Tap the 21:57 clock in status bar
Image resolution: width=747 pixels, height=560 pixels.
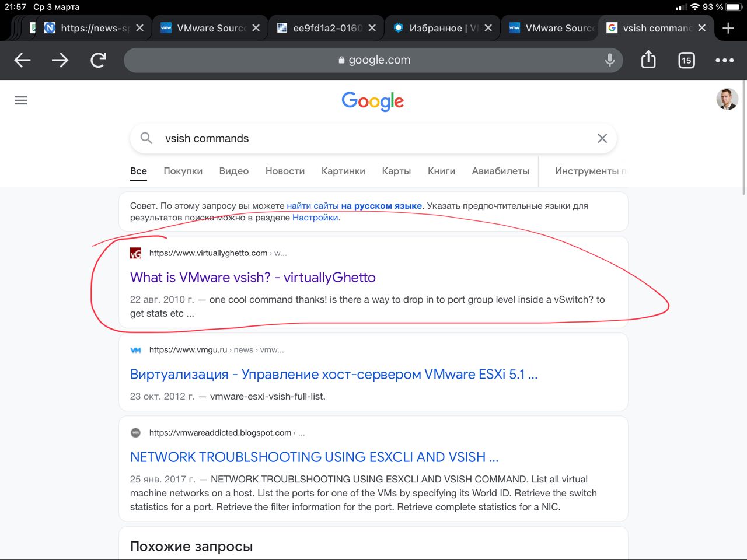pyautogui.click(x=15, y=7)
